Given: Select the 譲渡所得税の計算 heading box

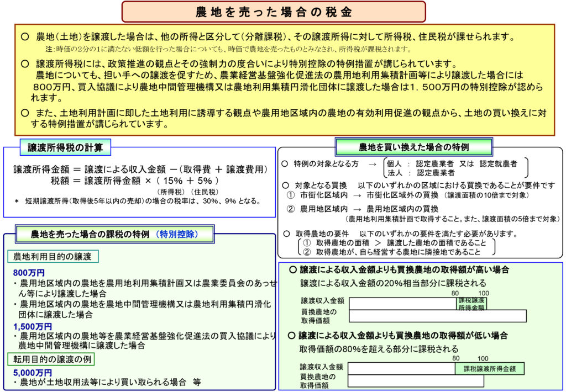Looking at the screenshot, I should coord(69,147).
